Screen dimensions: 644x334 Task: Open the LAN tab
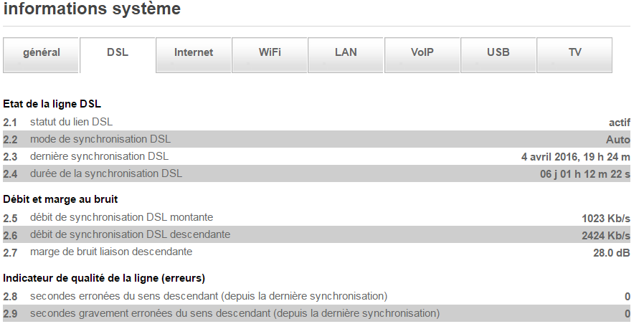[x=346, y=52]
